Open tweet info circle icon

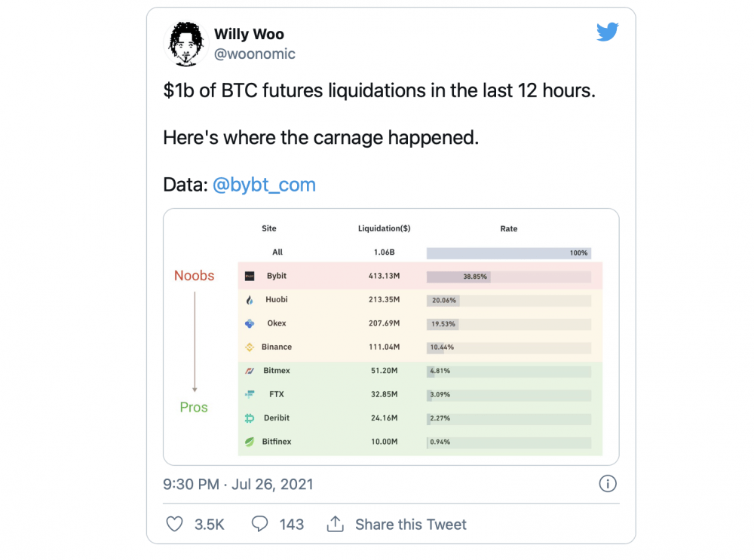click(607, 484)
